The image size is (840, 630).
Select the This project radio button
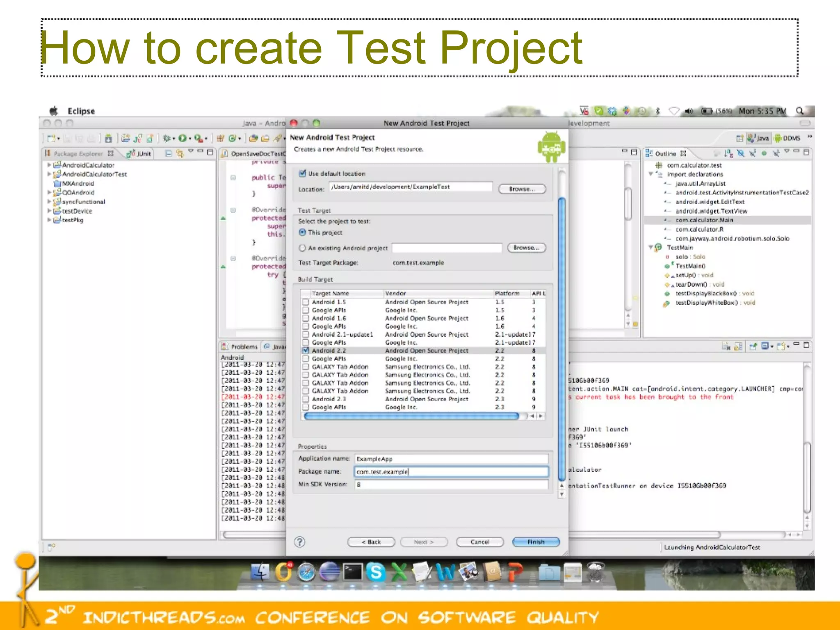point(302,233)
